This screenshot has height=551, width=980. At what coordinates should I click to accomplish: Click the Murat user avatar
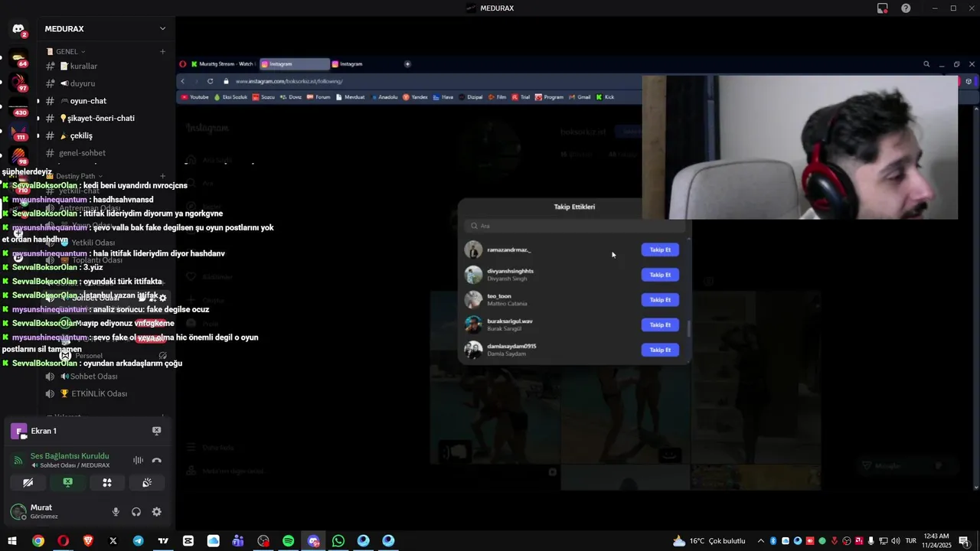pyautogui.click(x=18, y=512)
